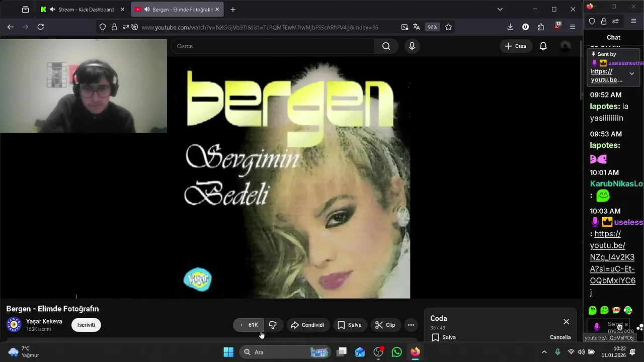Viewport: 644px width, 362px height.
Task: Click the uBlock Origin icon with badge 12
Action: (x=557, y=26)
